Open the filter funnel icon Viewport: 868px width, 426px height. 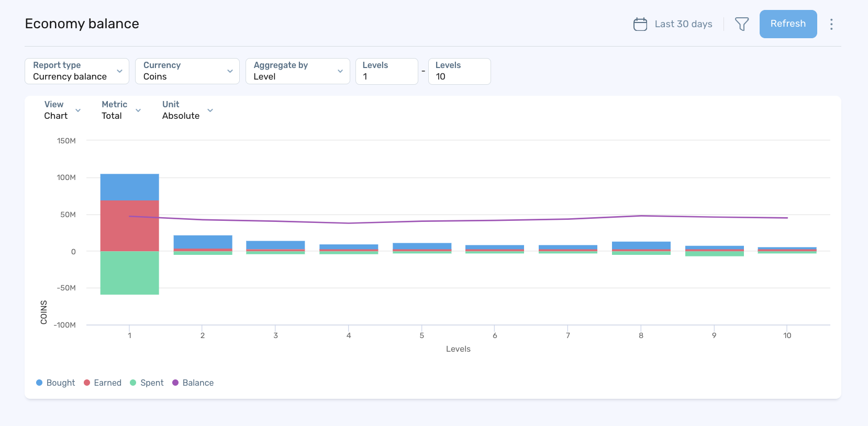(x=741, y=24)
